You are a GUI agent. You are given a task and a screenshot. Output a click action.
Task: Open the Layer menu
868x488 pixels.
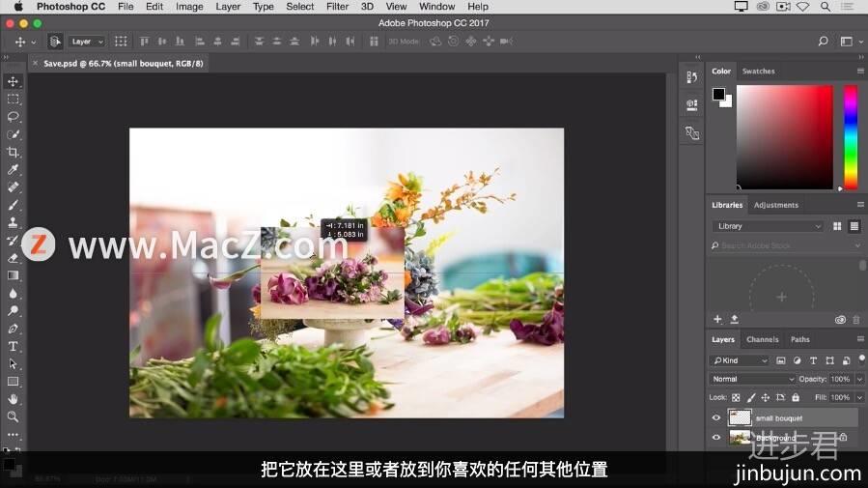[x=228, y=7]
